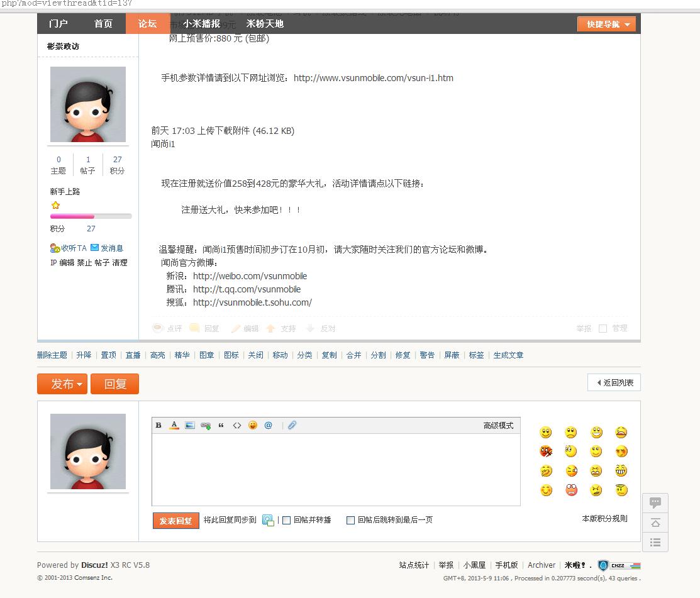Click the yellow star rank icon
The image size is (700, 598).
(x=55, y=205)
